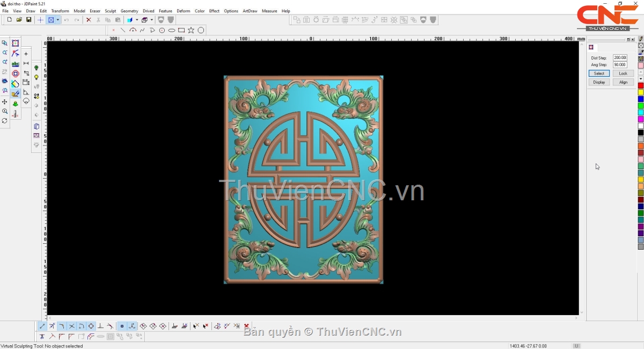Click the yellow light bulb icon
Image resolution: width=644 pixels, height=349 pixels.
36,77
